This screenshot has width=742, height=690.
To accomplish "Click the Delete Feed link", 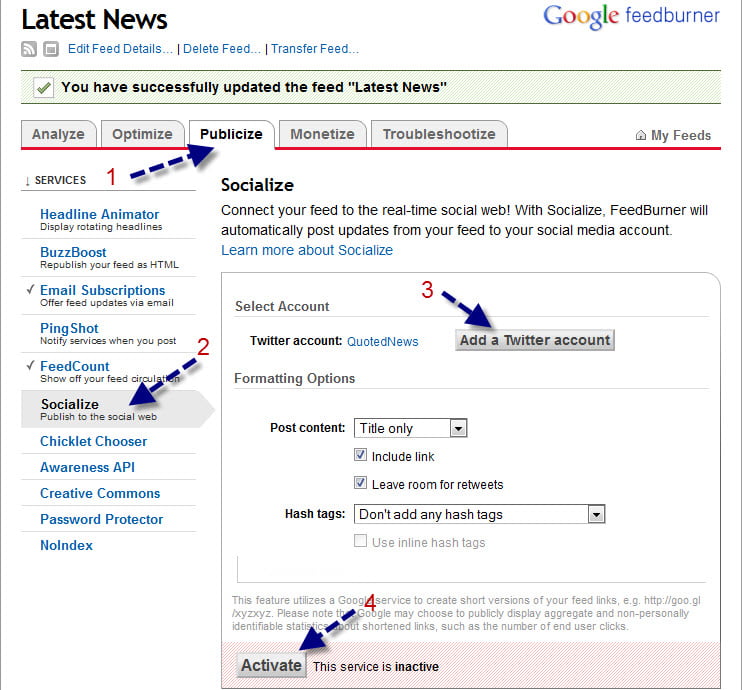I will pyautogui.click(x=222, y=49).
